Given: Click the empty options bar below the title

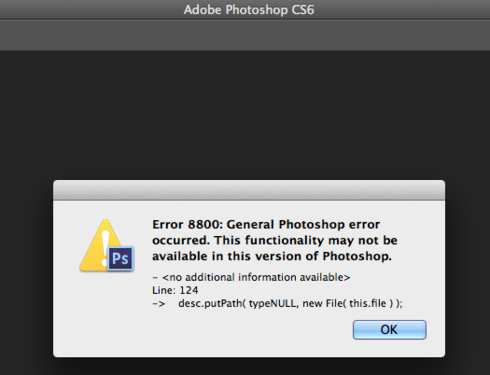Looking at the screenshot, I should click(x=245, y=35).
